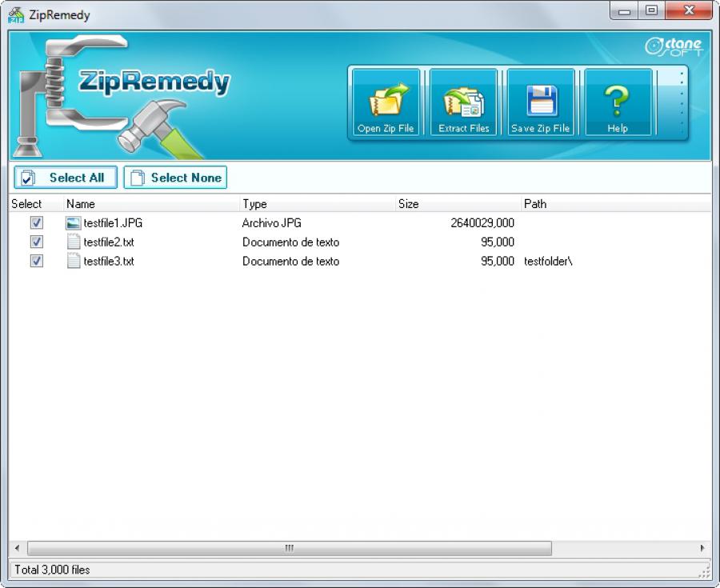The height and width of the screenshot is (588, 720).
Task: Uncheck the testfile2.txt checkbox
Action: (x=37, y=242)
